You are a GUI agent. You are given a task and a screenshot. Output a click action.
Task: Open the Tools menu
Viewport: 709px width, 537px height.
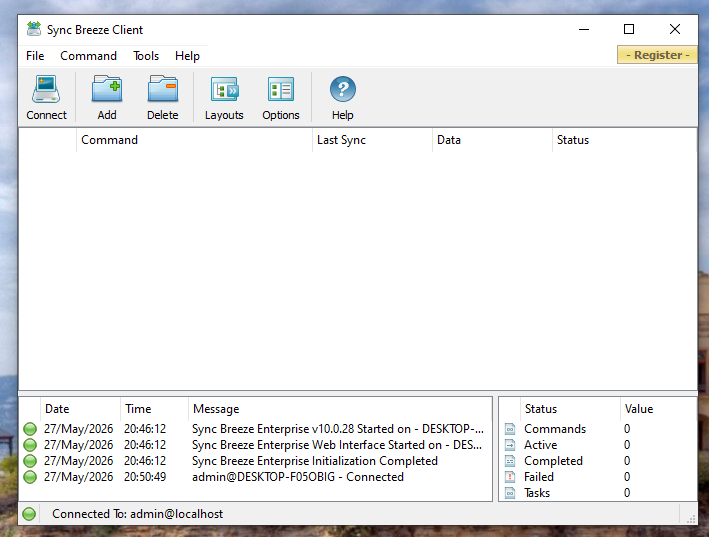pos(146,56)
